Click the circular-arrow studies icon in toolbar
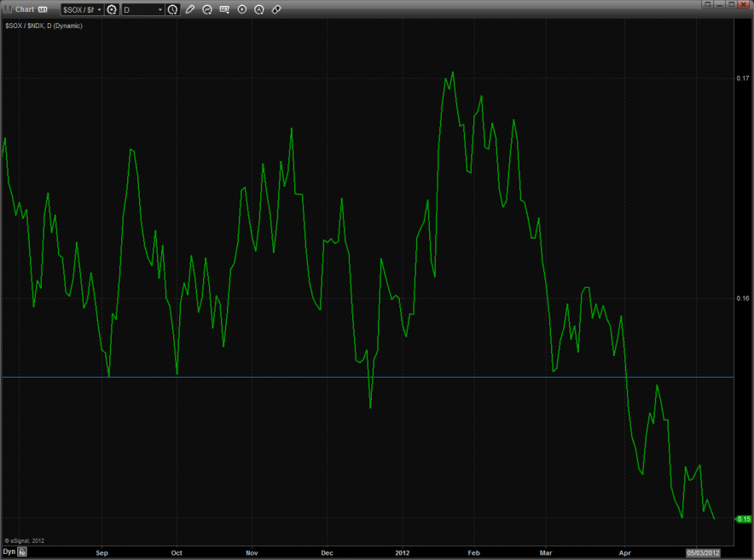Viewport: 754px width, 560px height. 207,9
